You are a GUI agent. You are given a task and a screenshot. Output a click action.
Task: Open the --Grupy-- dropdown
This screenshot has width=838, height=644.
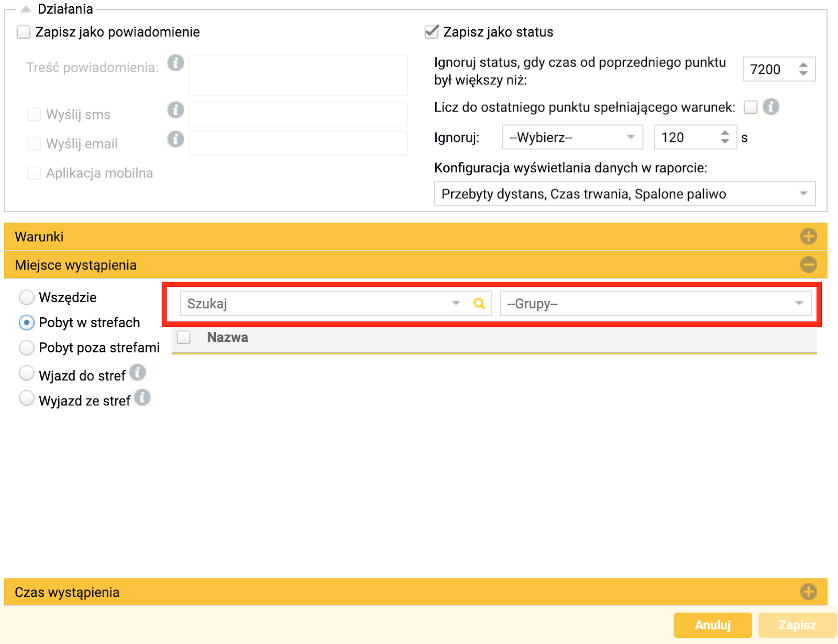(x=656, y=304)
